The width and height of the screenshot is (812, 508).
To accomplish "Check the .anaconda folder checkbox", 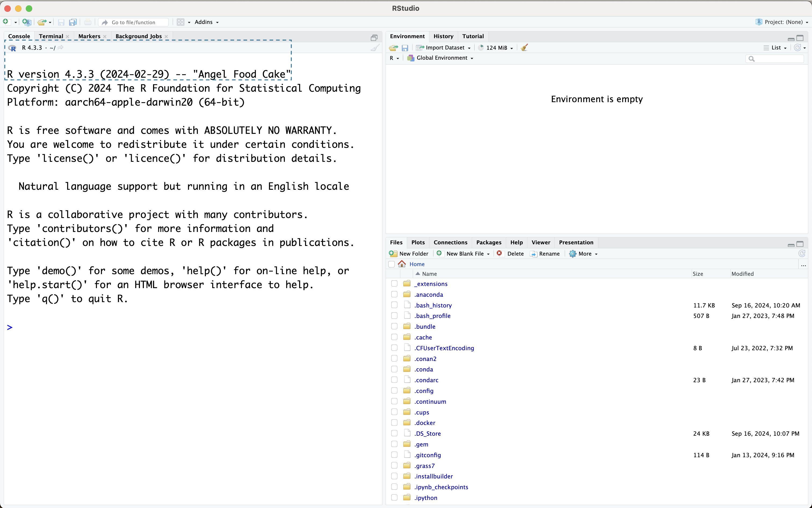I will [x=394, y=294].
